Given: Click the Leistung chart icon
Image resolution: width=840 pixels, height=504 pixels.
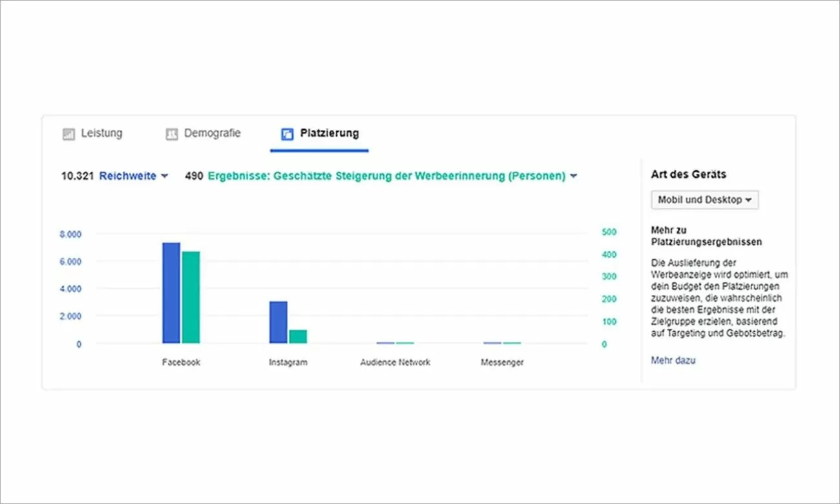Looking at the screenshot, I should tap(68, 133).
